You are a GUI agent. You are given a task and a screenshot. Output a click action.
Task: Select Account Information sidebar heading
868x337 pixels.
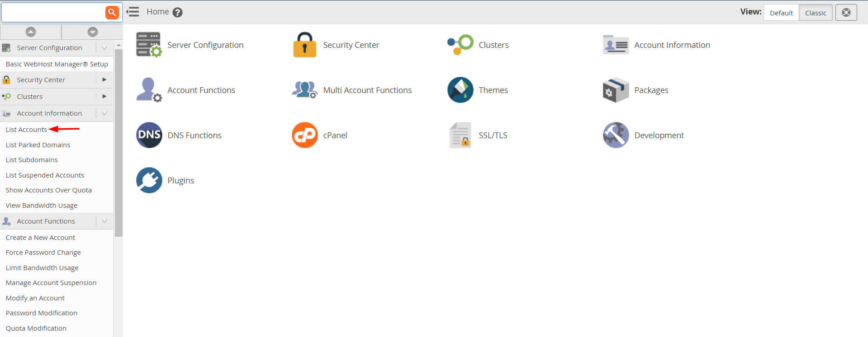click(49, 113)
